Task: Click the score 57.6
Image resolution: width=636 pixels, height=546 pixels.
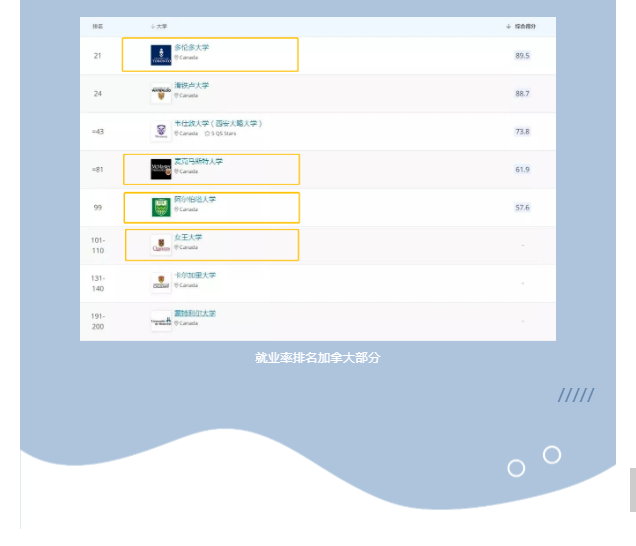Action: tap(522, 208)
